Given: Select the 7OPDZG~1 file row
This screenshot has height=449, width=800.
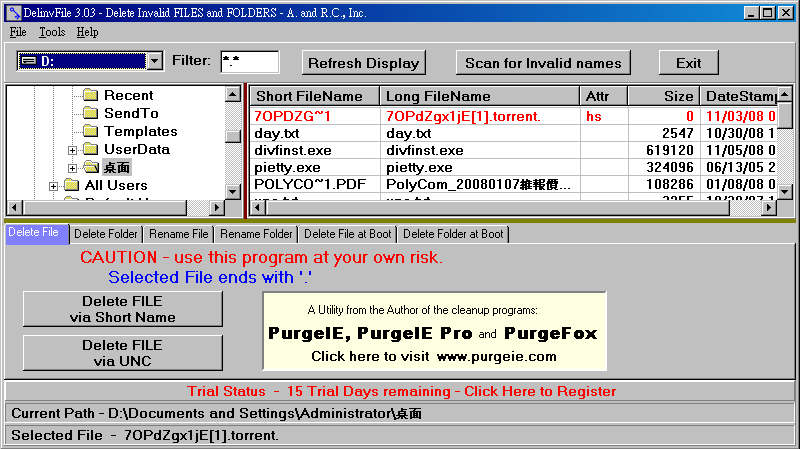Looking at the screenshot, I should pyautogui.click(x=514, y=116).
